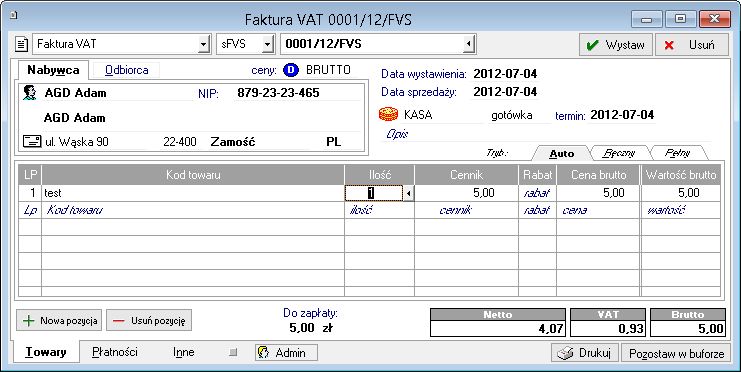Click Pozostaw w buforze button
741x372 pixels.
(676, 353)
